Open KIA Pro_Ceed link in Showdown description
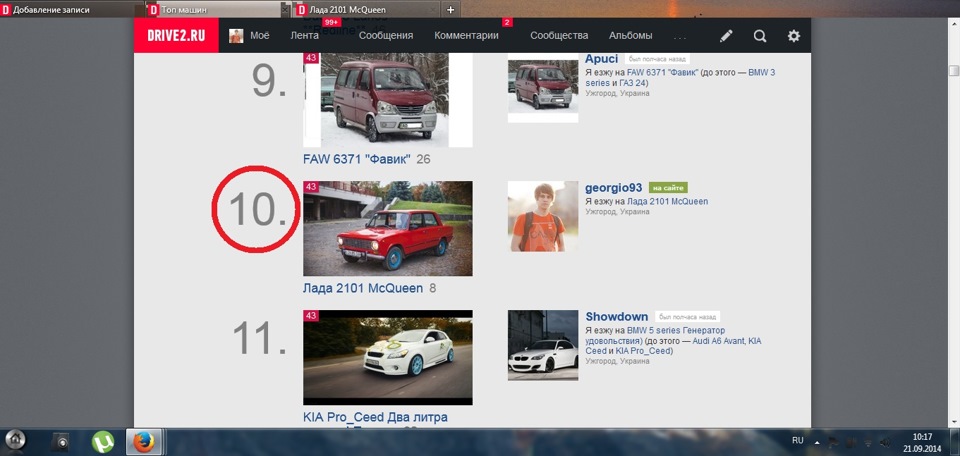Viewport: 960px width, 456px height. [643, 351]
